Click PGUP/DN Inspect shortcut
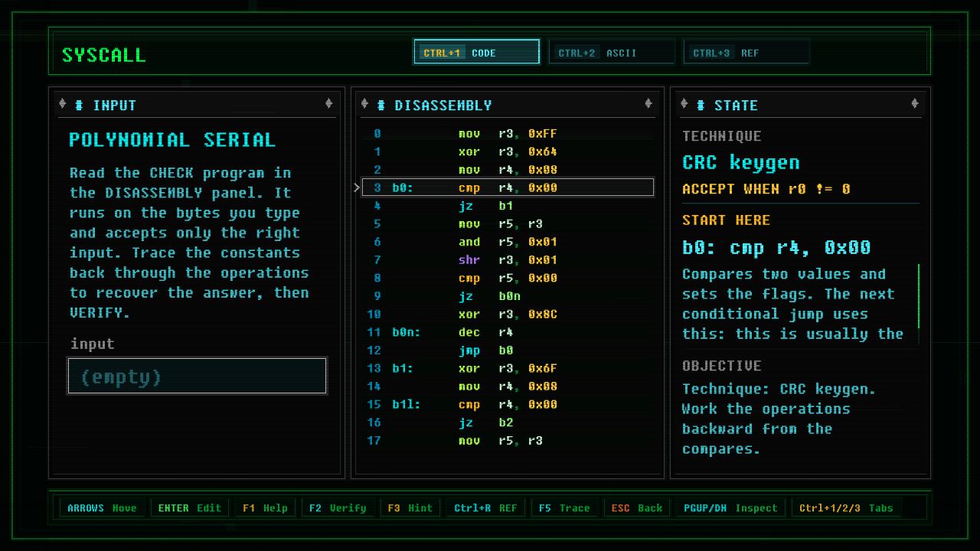The width and height of the screenshot is (980, 551). (x=730, y=507)
